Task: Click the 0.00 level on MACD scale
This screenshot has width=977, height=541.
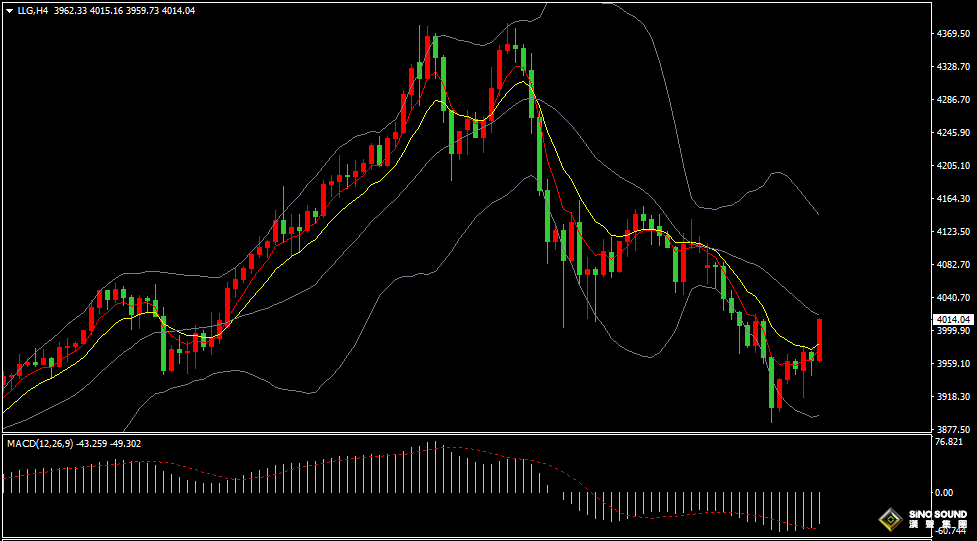Action: pyautogui.click(x=943, y=492)
